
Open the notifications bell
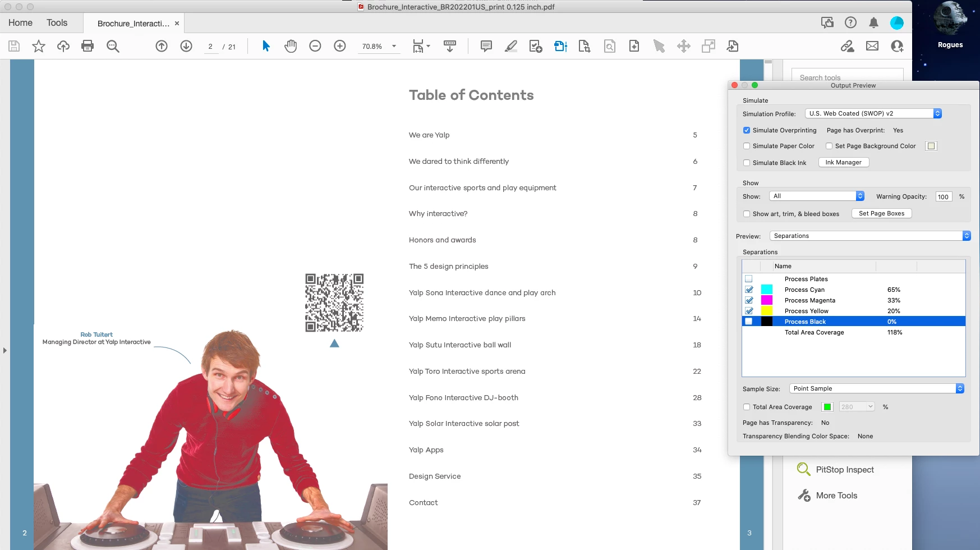(x=873, y=22)
